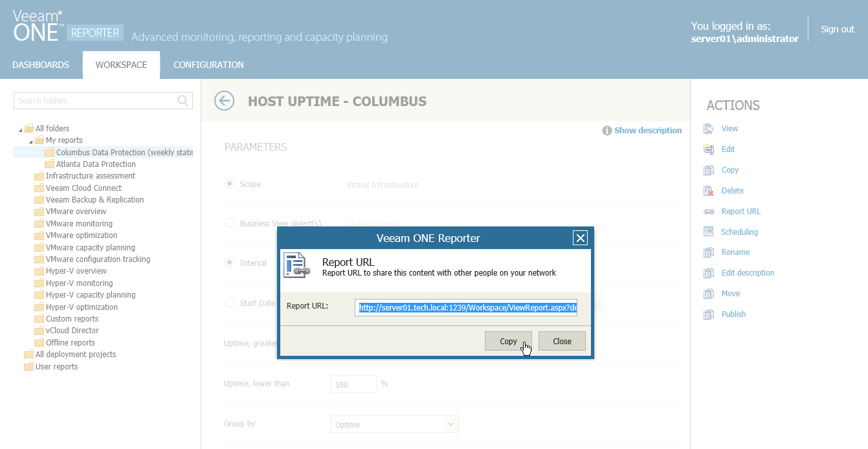Open VMware monitoring folder
This screenshot has height=449, width=868.
(79, 224)
